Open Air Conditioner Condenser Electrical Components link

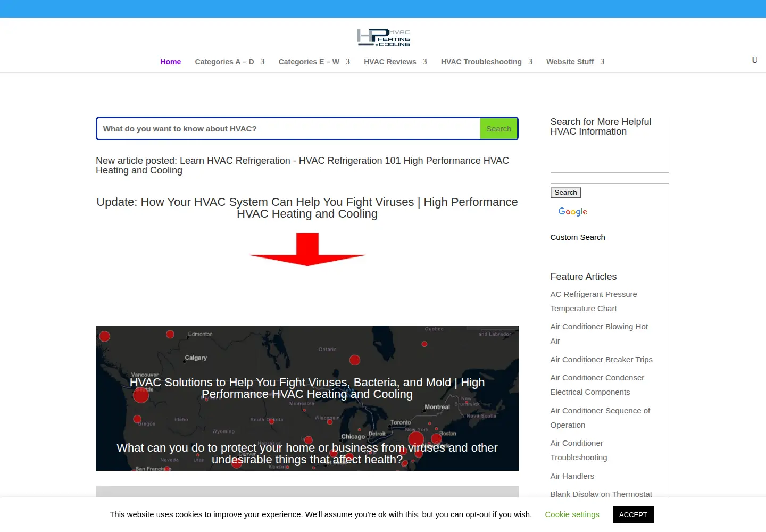coord(597,385)
